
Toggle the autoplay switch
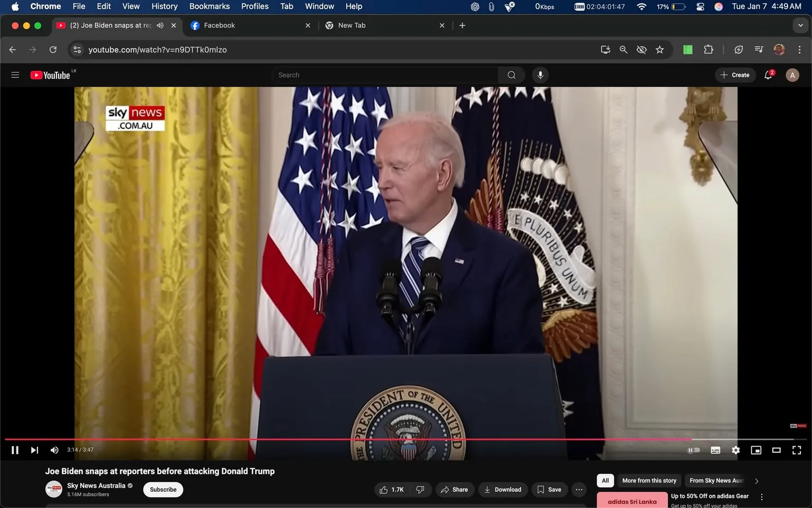tap(694, 450)
